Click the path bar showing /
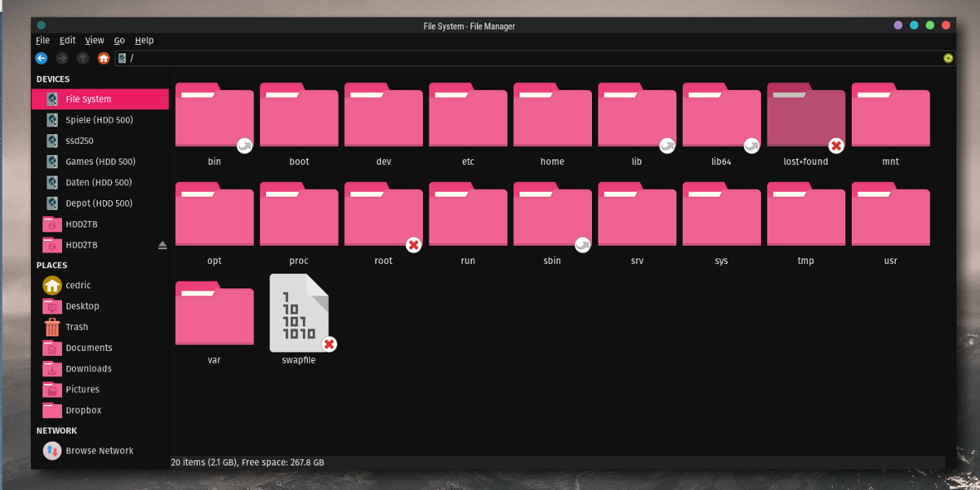The height and width of the screenshot is (490, 980). pos(535,58)
